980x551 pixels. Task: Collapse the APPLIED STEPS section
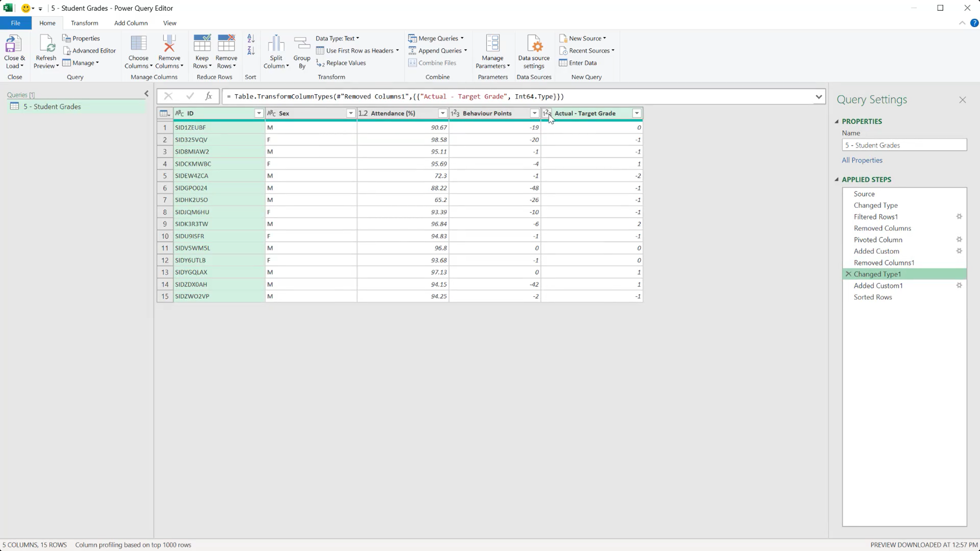[x=837, y=179]
